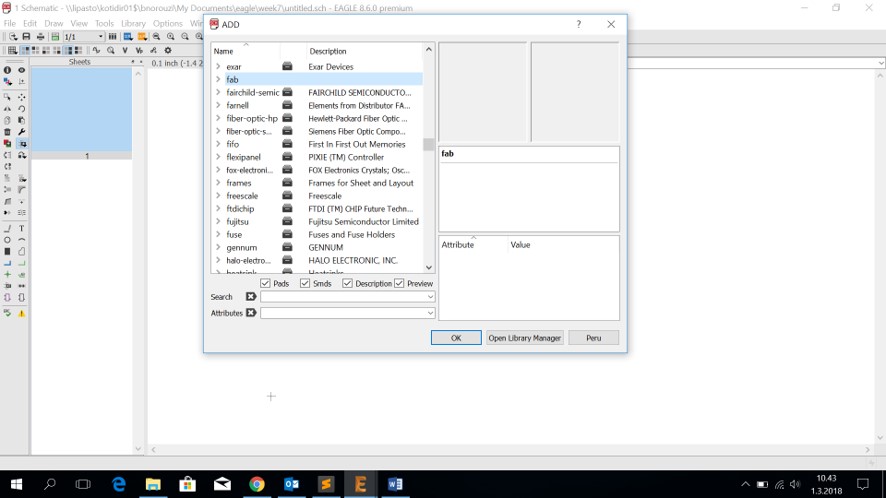Screen dimensions: 886x498
Task: Select sheet 1 thumbnail in Sheets panel
Action: click(x=82, y=110)
